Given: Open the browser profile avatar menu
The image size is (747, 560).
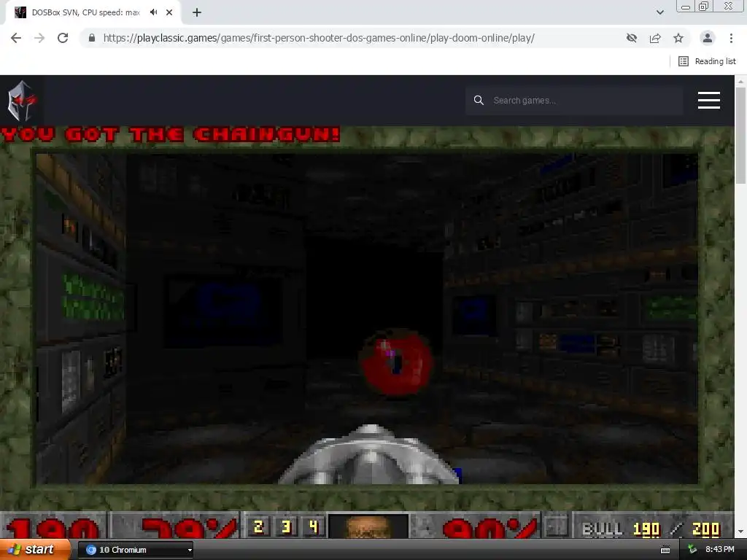Looking at the screenshot, I should pyautogui.click(x=708, y=38).
